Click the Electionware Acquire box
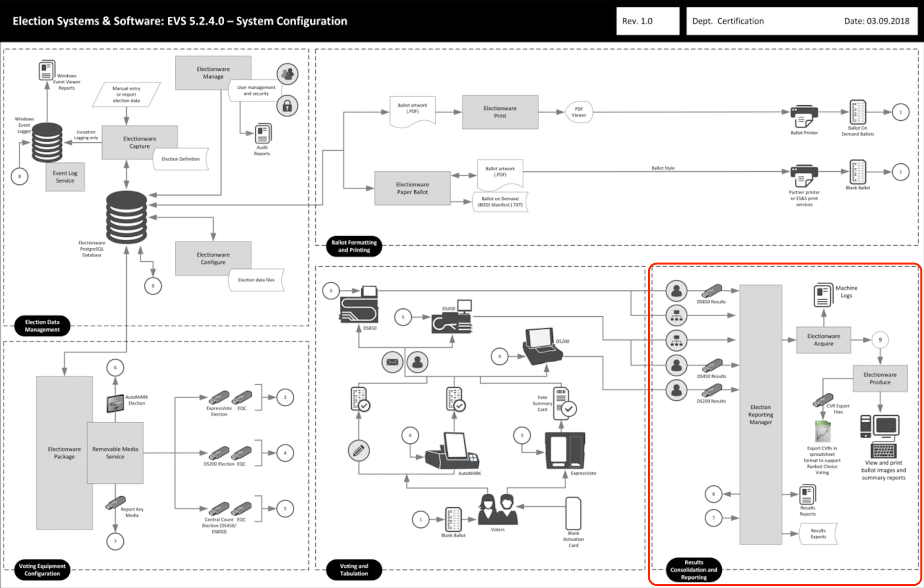The height and width of the screenshot is (588, 924). coord(823,340)
